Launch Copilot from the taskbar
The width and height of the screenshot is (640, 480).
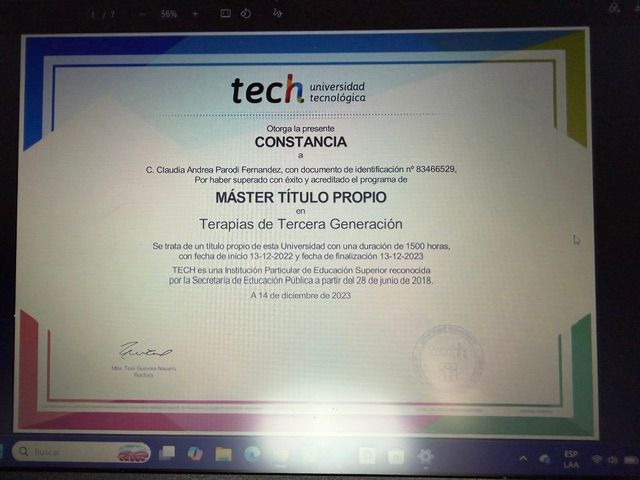coord(195,453)
